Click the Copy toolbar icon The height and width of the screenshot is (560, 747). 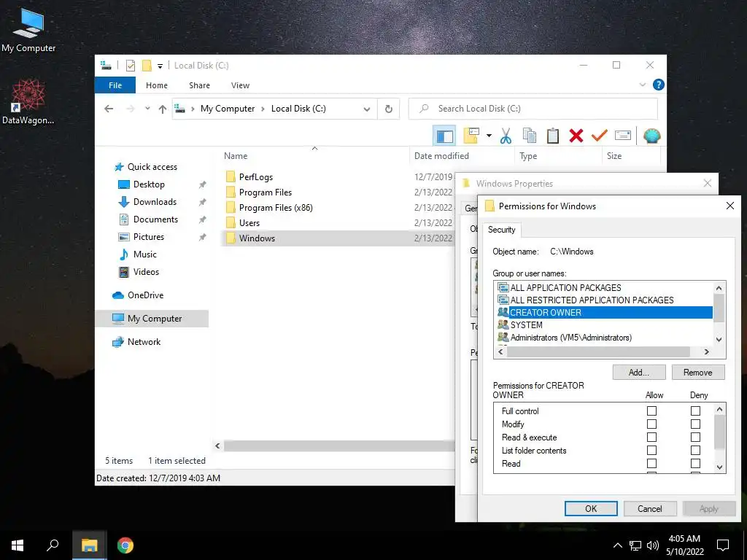530,136
